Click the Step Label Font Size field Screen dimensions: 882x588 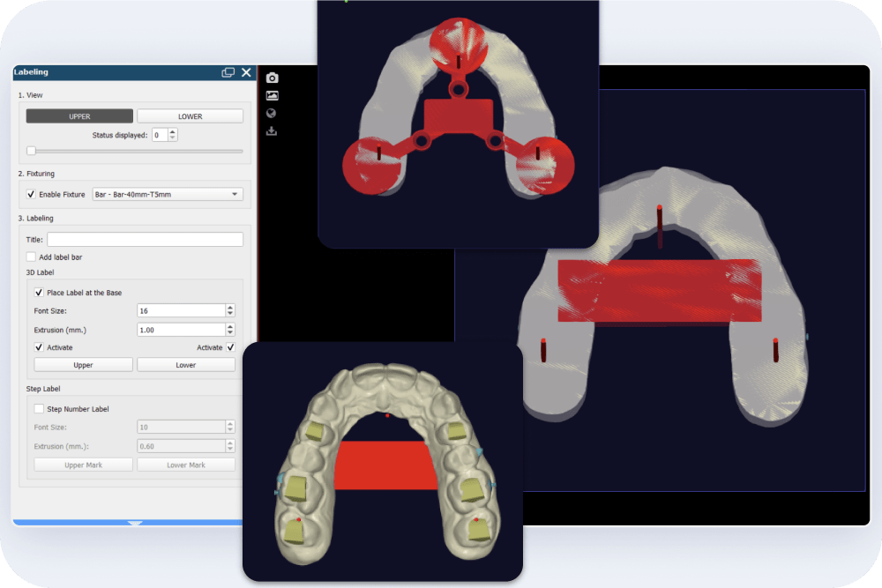[181, 428]
